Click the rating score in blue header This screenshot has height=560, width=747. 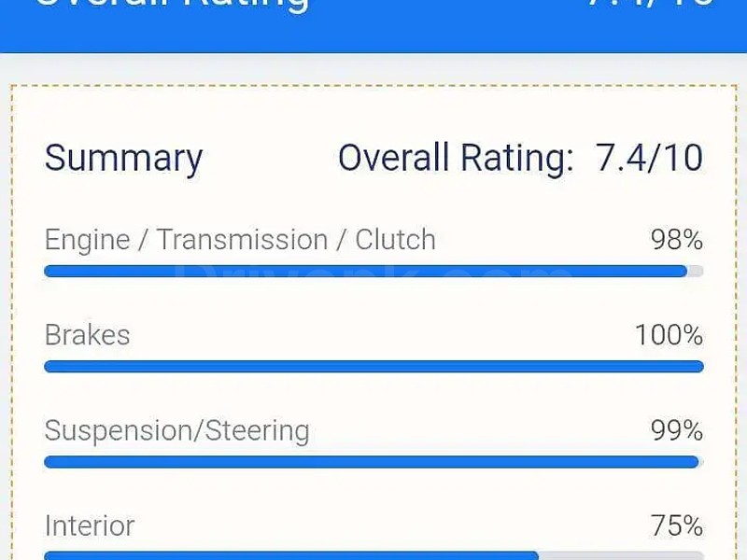pos(651,5)
